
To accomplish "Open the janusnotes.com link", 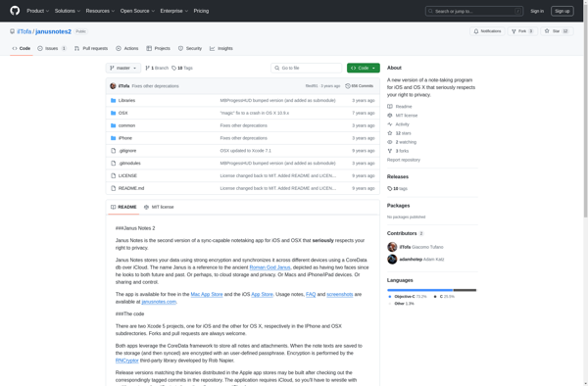I will [159, 302].
